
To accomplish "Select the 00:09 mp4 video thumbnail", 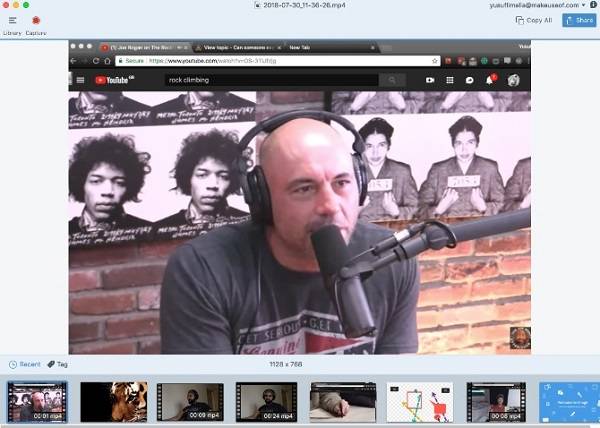I will click(190, 402).
